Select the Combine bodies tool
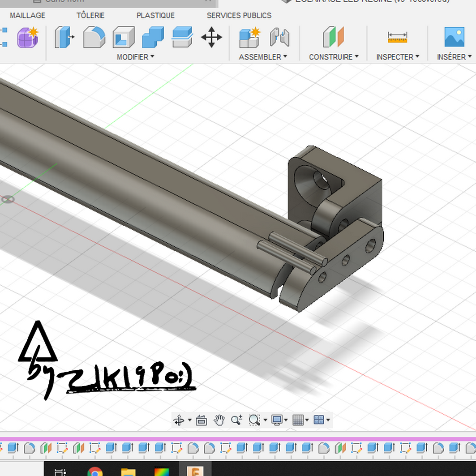Viewport: 476px width, 476px height. tap(153, 37)
